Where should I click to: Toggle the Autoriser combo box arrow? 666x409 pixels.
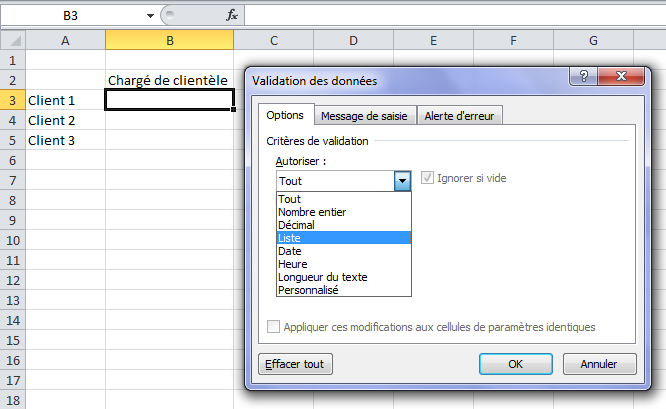coord(402,181)
